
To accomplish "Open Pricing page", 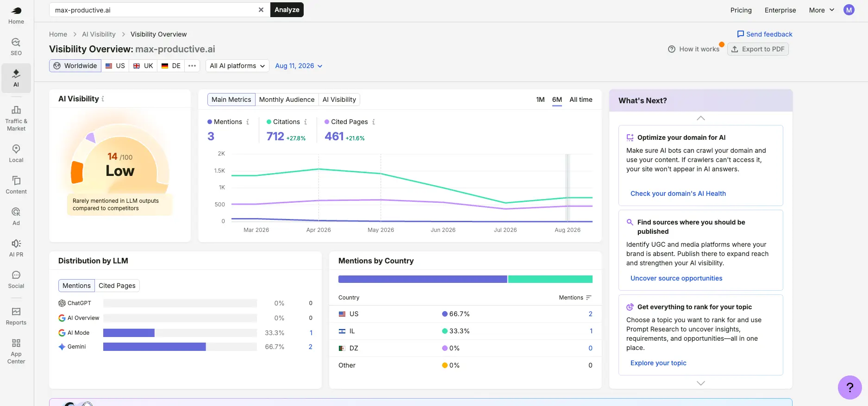I will point(741,10).
